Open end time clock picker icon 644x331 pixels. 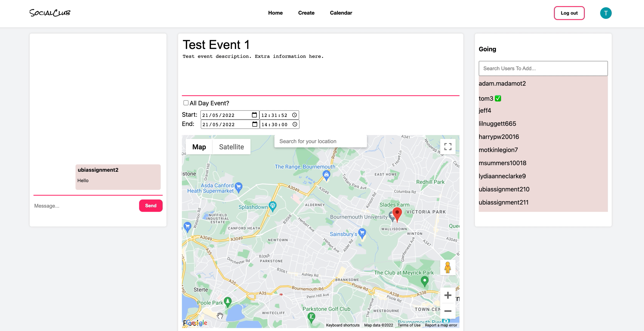295,124
